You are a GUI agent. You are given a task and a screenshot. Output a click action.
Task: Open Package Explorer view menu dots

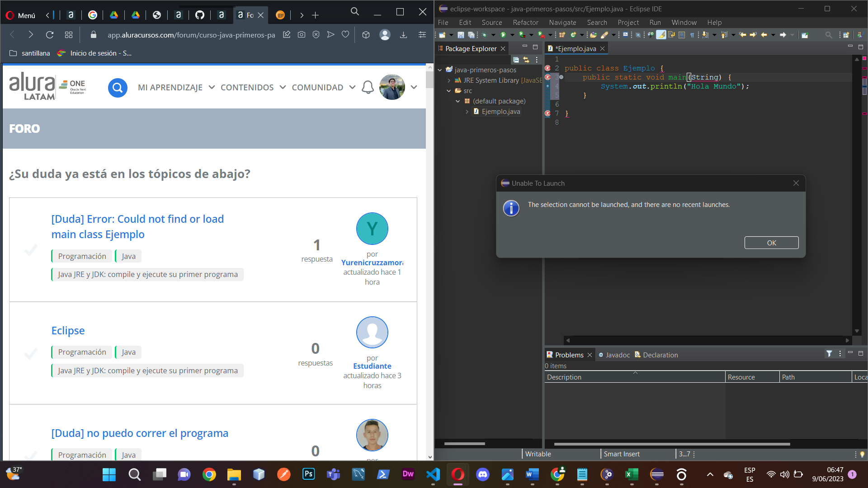537,60
